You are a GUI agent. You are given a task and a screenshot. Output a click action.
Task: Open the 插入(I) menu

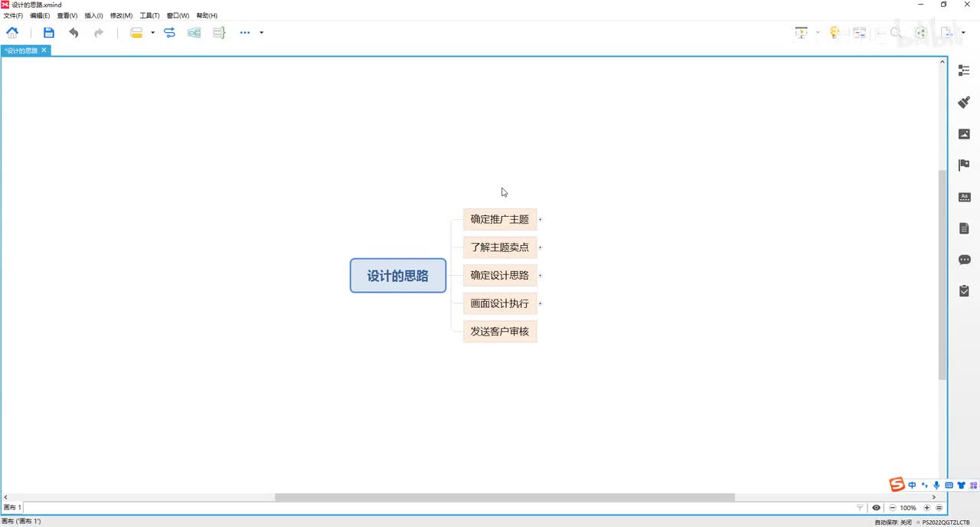[x=93, y=15]
